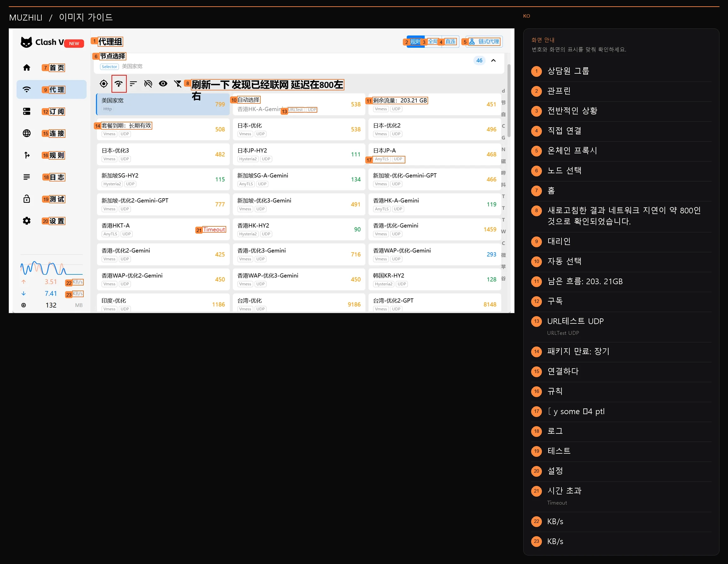The height and width of the screenshot is (564, 728).
Task: Open the 订阅 subscriptions sidebar item
Action: click(x=51, y=111)
